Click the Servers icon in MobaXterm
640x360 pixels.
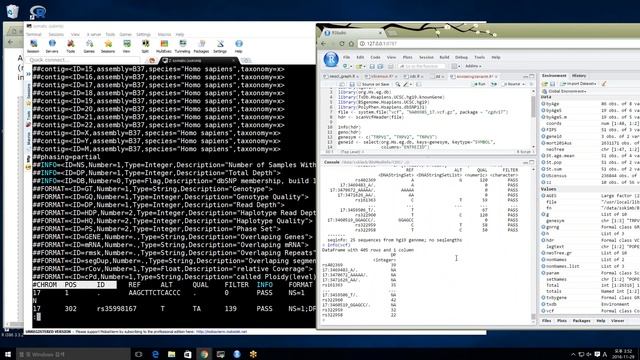point(52,46)
